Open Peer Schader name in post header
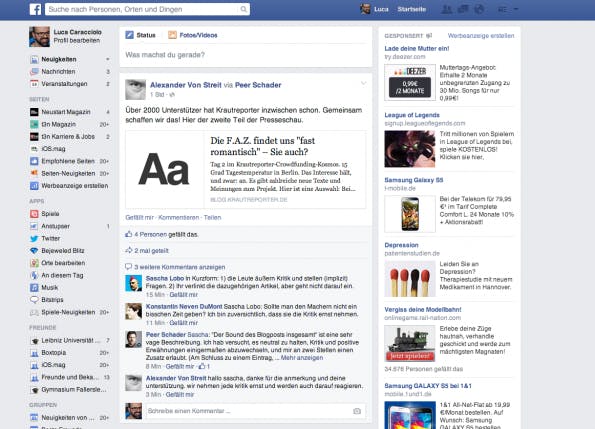595x429 pixels. [258, 85]
